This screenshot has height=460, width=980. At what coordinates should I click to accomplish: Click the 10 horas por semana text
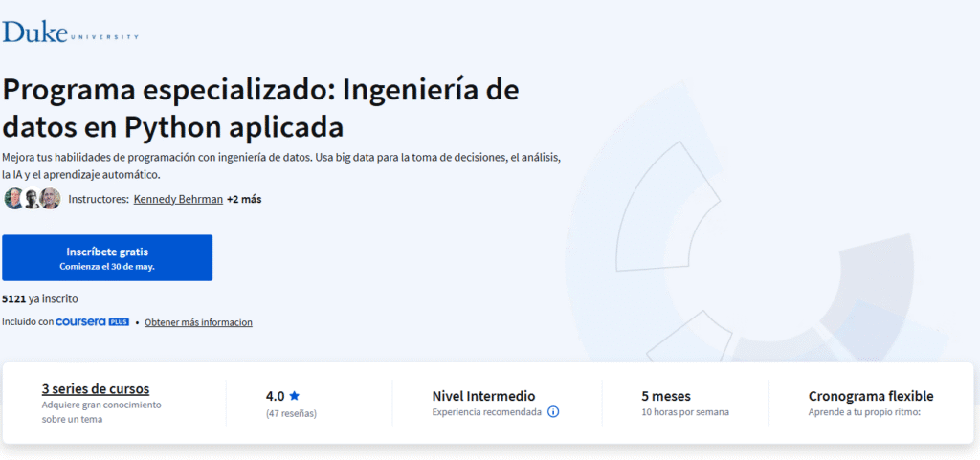pos(685,412)
